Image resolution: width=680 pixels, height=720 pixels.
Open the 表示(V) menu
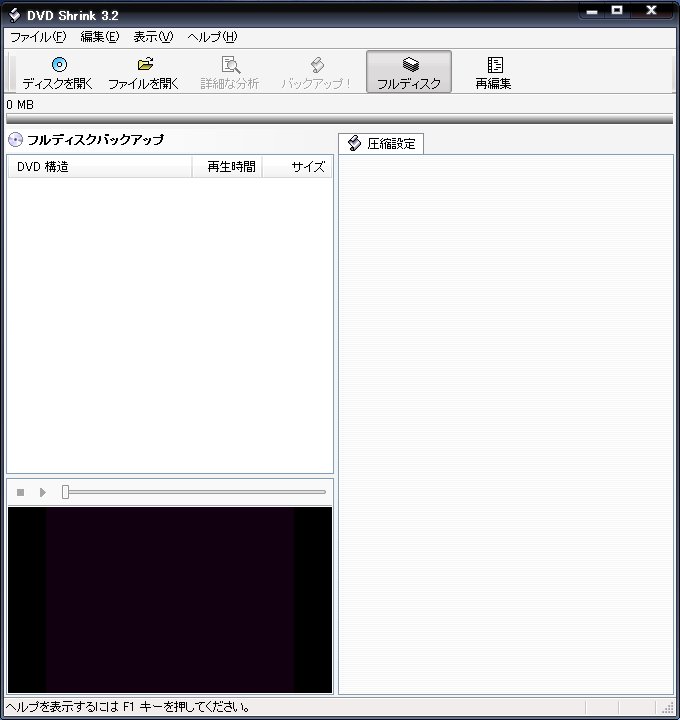(x=153, y=37)
